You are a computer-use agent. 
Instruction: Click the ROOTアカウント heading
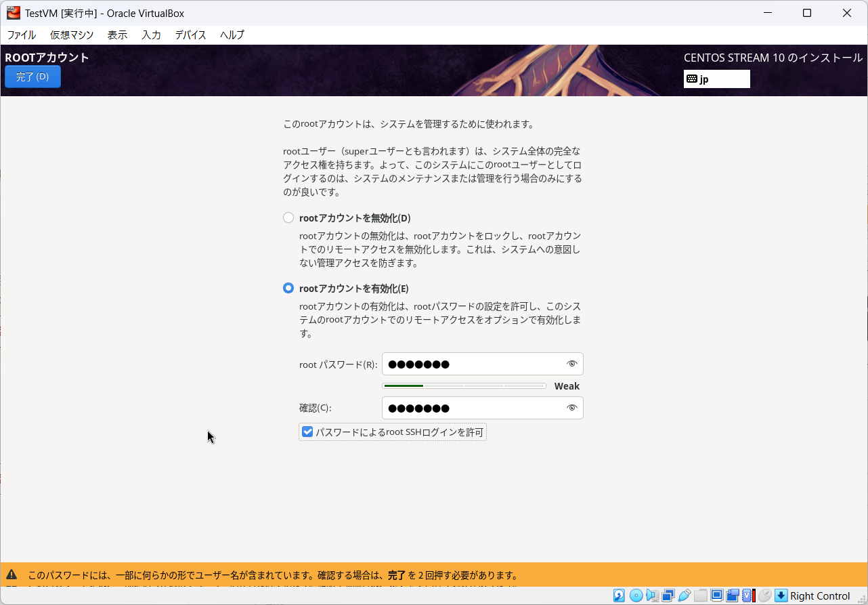[47, 58]
